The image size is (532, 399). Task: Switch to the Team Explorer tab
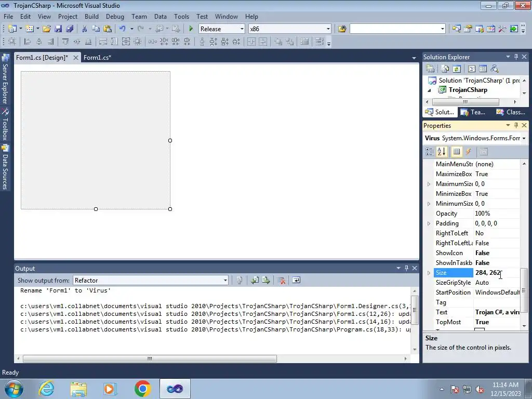[473, 112]
